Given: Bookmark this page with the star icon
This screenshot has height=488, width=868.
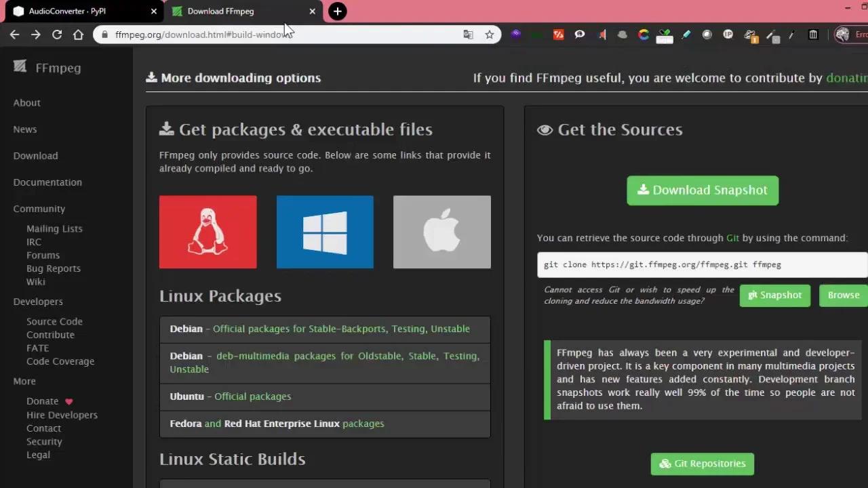Looking at the screenshot, I should (489, 35).
